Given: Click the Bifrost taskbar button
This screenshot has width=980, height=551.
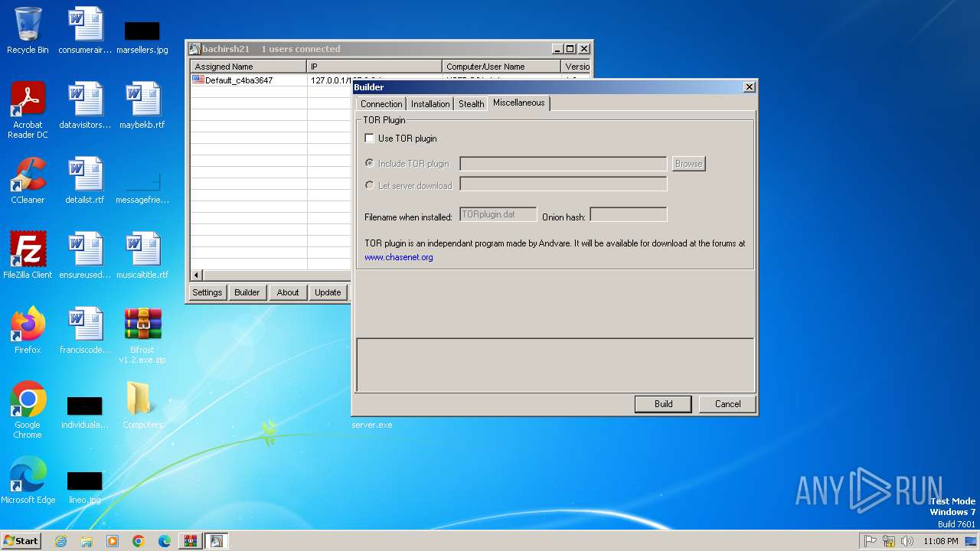Looking at the screenshot, I should tap(216, 541).
